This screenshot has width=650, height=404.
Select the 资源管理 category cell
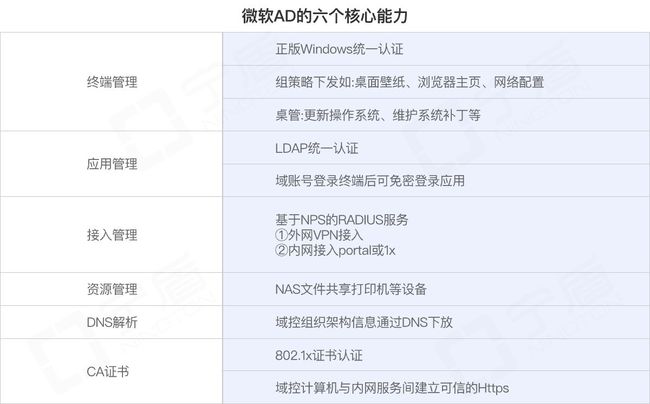[112, 289]
